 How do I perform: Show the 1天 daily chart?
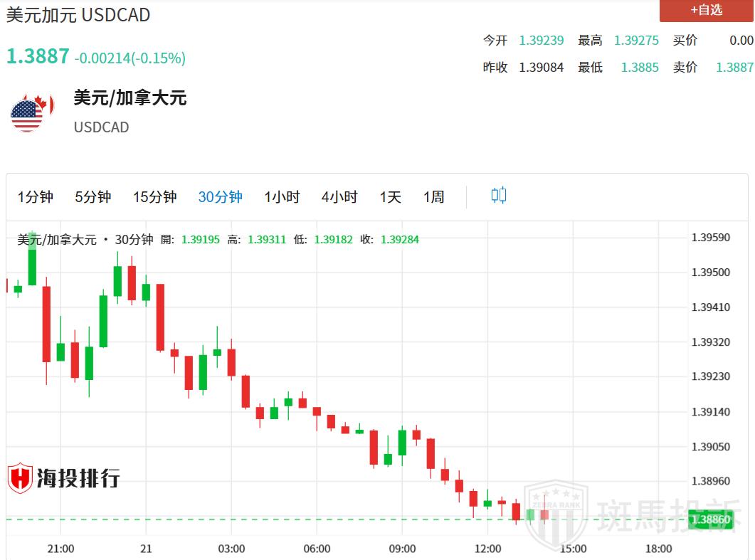pyautogui.click(x=390, y=197)
